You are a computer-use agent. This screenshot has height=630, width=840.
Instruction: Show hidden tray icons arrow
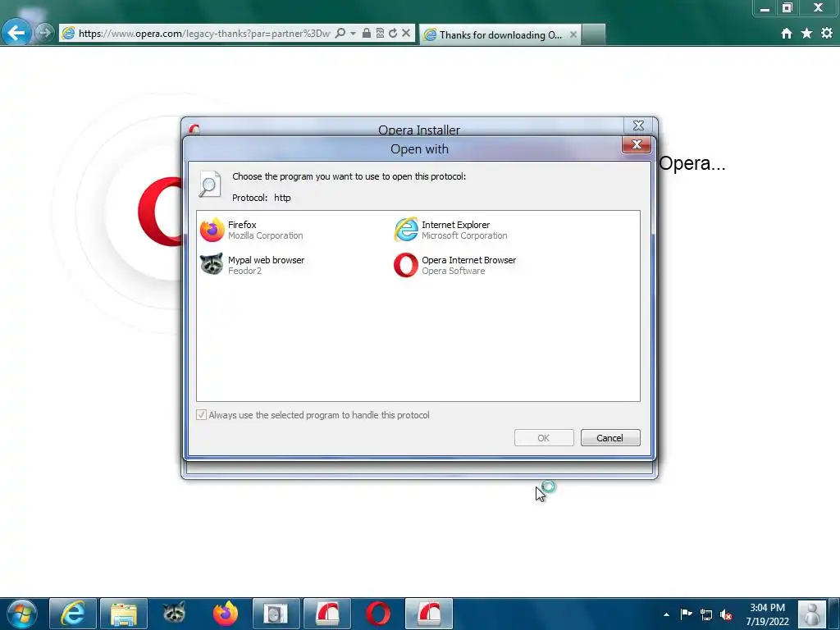pos(666,614)
